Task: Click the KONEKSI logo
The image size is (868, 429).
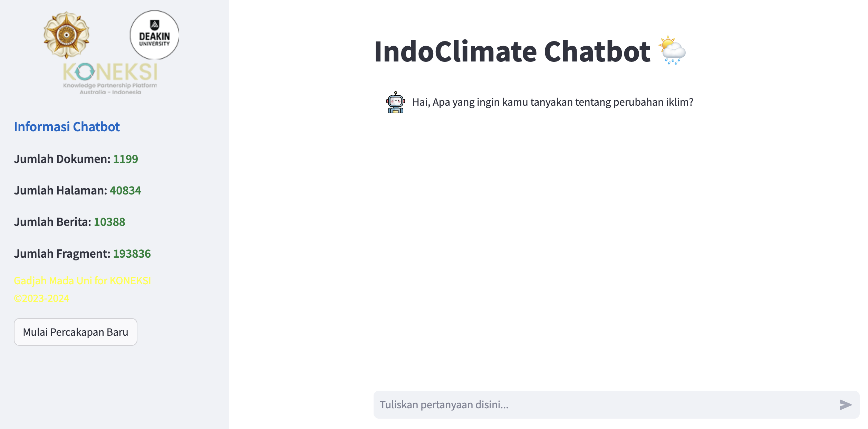Action: (x=110, y=78)
